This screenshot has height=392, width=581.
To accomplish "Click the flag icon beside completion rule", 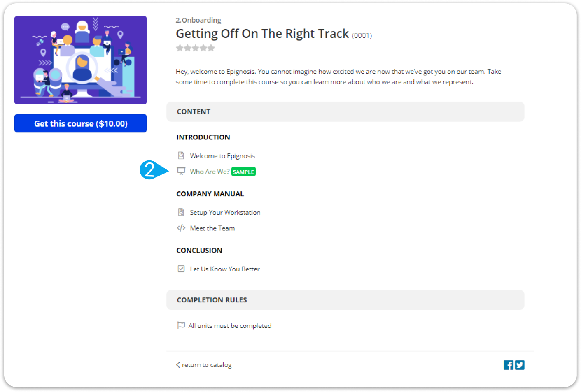I will (181, 325).
